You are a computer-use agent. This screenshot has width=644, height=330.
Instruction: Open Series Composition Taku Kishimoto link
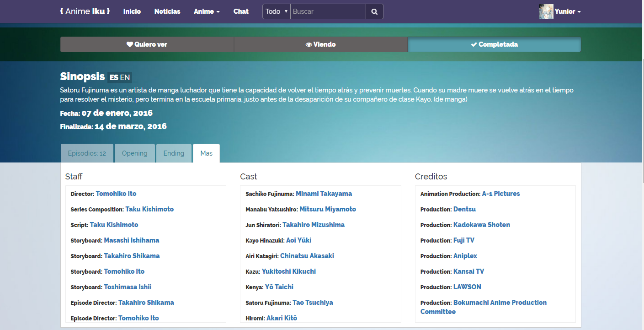pos(149,209)
